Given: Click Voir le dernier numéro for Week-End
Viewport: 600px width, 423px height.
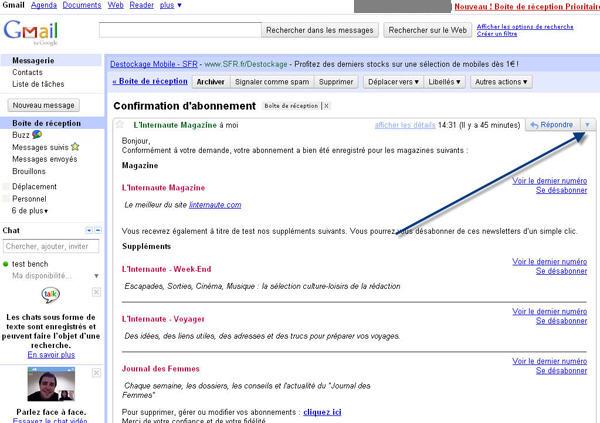Looking at the screenshot, I should [549, 261].
